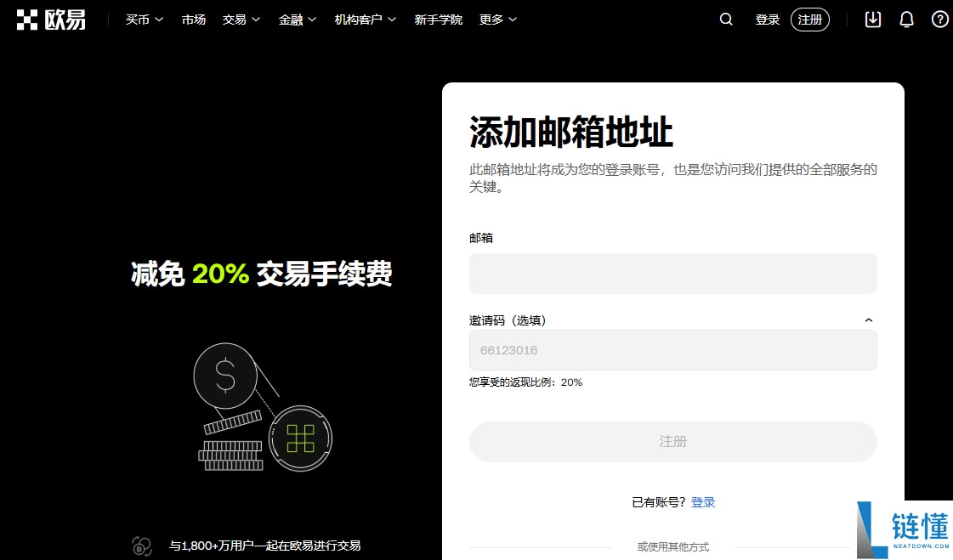953x560 pixels.
Task: Click the 注册 pill button top right
Action: tap(808, 19)
